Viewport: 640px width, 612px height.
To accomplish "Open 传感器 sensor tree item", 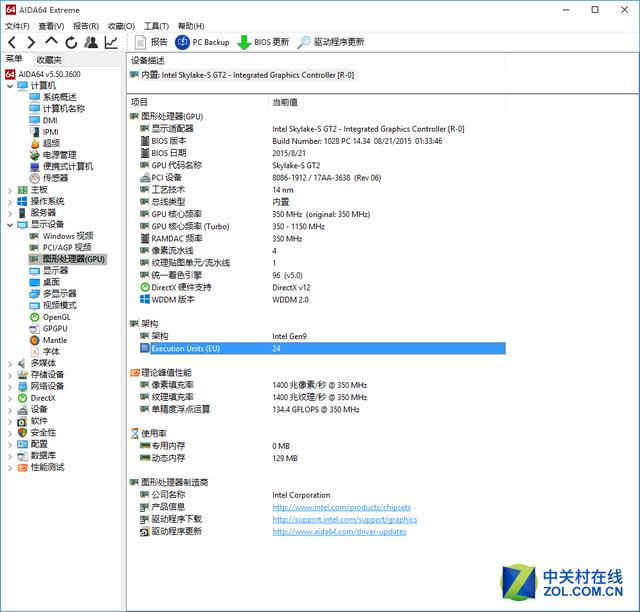I will pos(49,178).
